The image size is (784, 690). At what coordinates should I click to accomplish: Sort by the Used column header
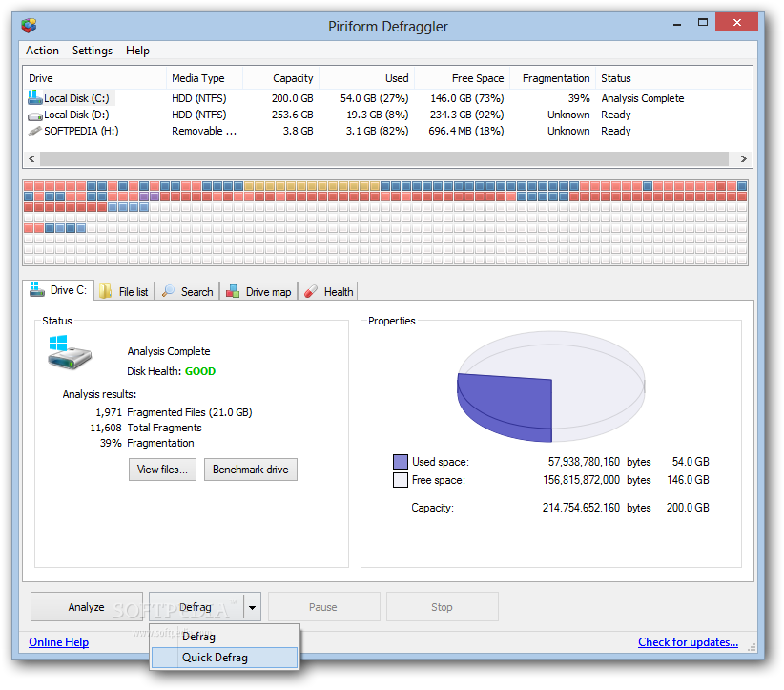(x=367, y=78)
